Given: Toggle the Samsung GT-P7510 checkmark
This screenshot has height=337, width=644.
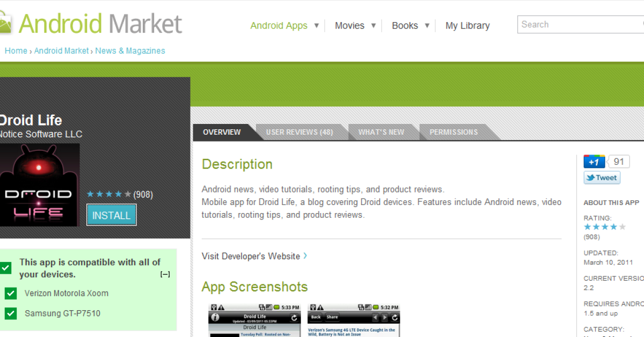Looking at the screenshot, I should [11, 313].
